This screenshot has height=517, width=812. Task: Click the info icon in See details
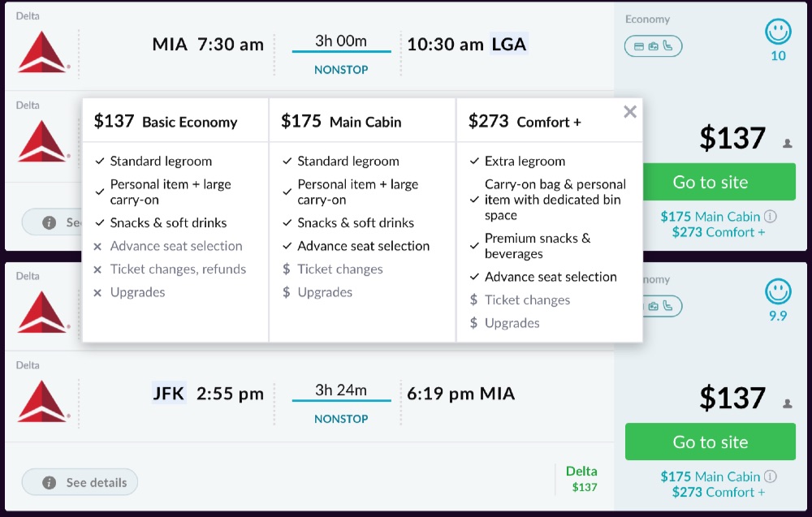[x=49, y=482]
